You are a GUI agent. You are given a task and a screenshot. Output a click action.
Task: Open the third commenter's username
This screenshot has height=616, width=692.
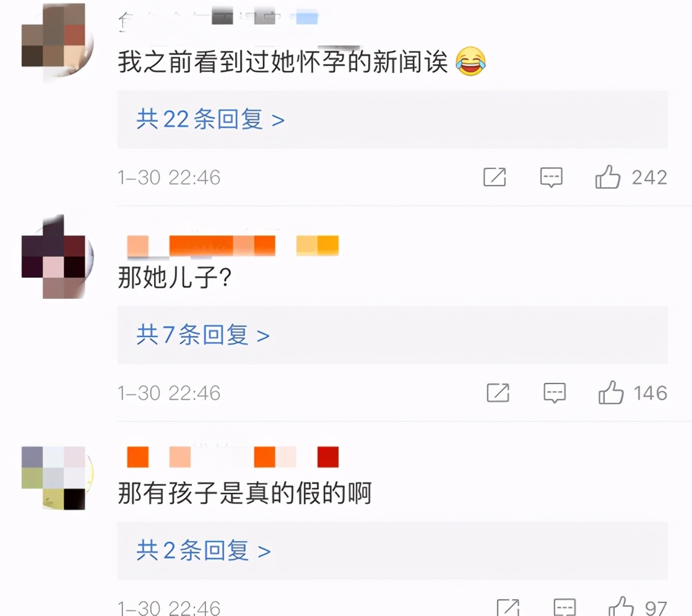pyautogui.click(x=233, y=456)
